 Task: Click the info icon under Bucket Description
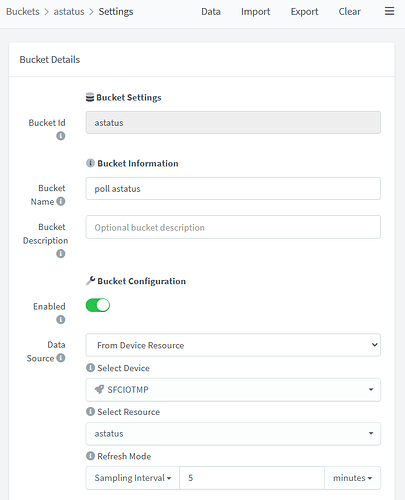tap(60, 254)
